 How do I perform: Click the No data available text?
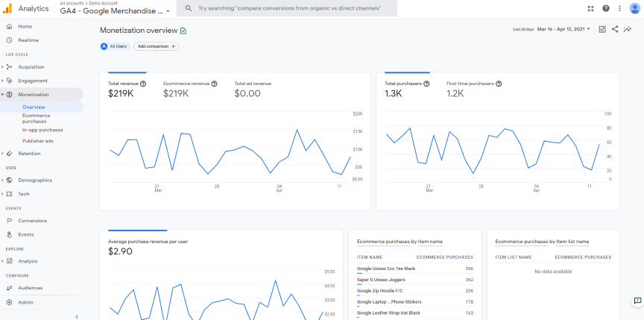[553, 272]
